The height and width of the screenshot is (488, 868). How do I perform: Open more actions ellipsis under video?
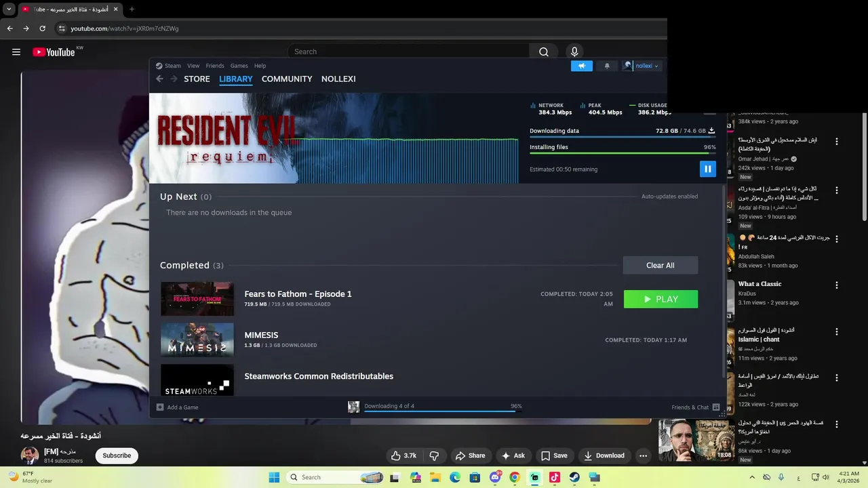tap(643, 455)
